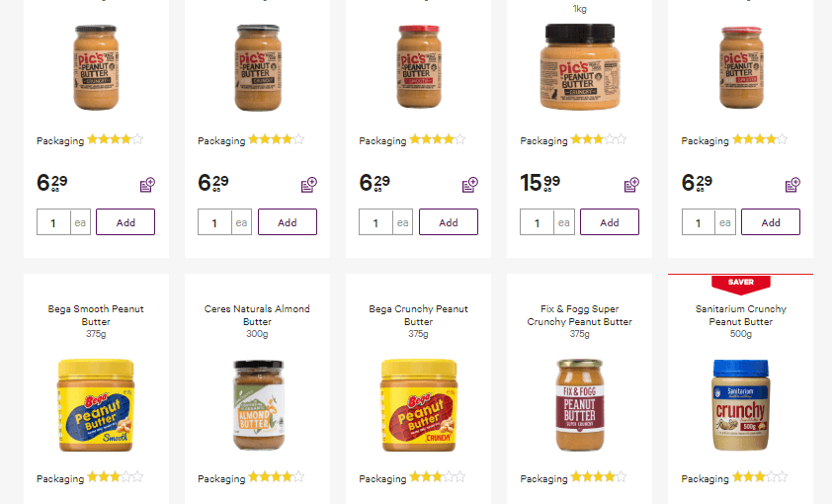Click add-to-list icon for second top-row Pic's jar

tap(309, 185)
